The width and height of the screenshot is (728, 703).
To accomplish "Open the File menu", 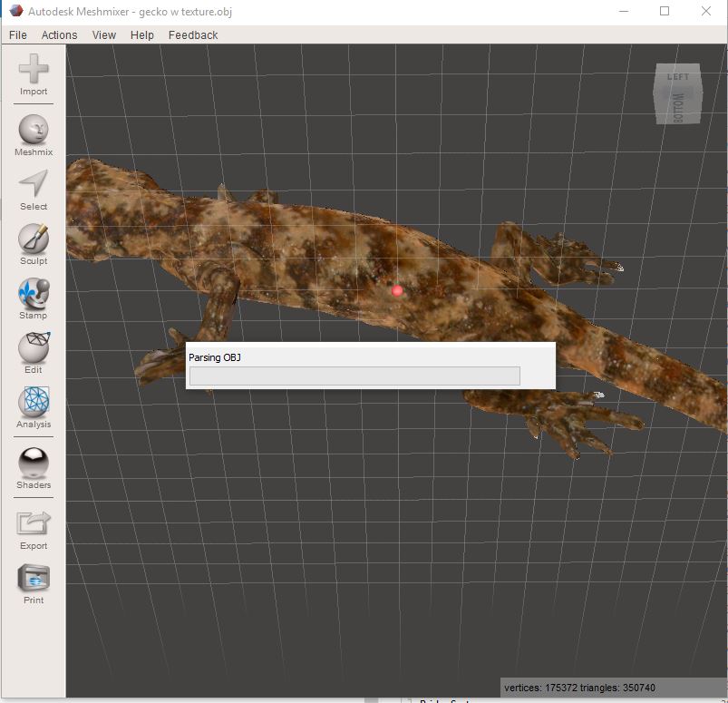I will [17, 34].
